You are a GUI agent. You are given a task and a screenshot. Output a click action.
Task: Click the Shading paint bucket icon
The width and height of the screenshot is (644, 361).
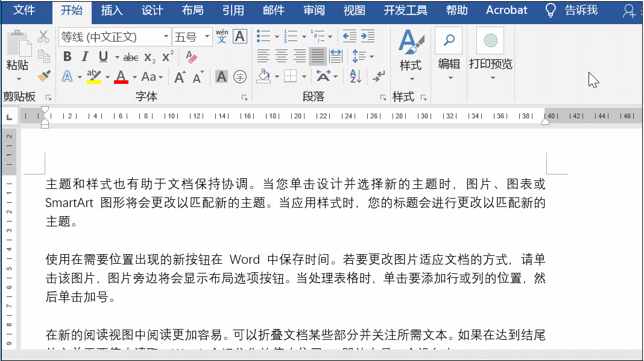(x=264, y=76)
